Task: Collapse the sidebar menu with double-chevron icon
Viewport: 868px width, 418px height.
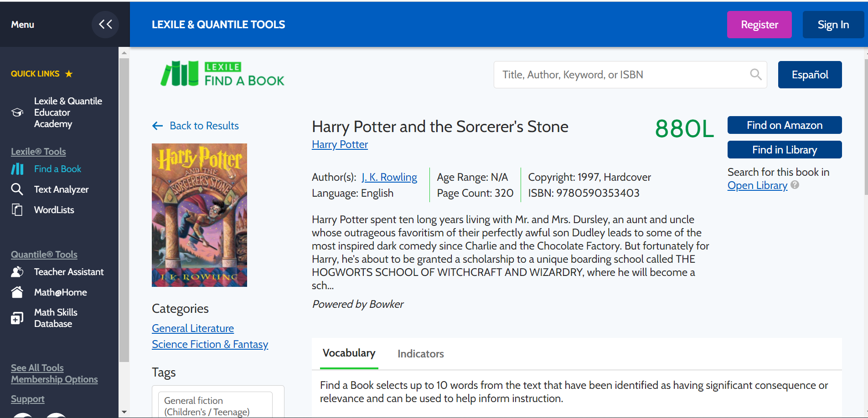Action: pyautogui.click(x=105, y=24)
